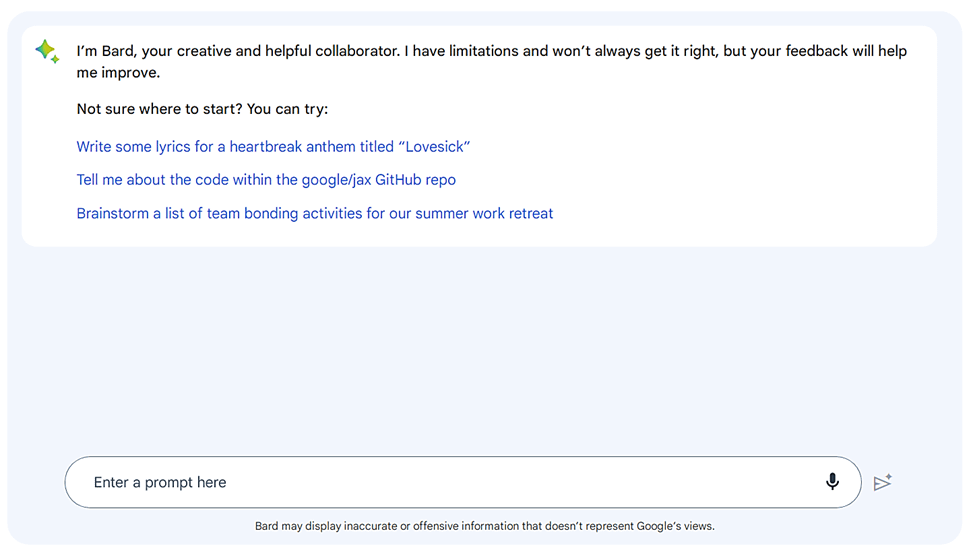Open the "Lovesick" heartbreak anthem lyrics suggestion
This screenshot has height=552, width=975.
273,147
